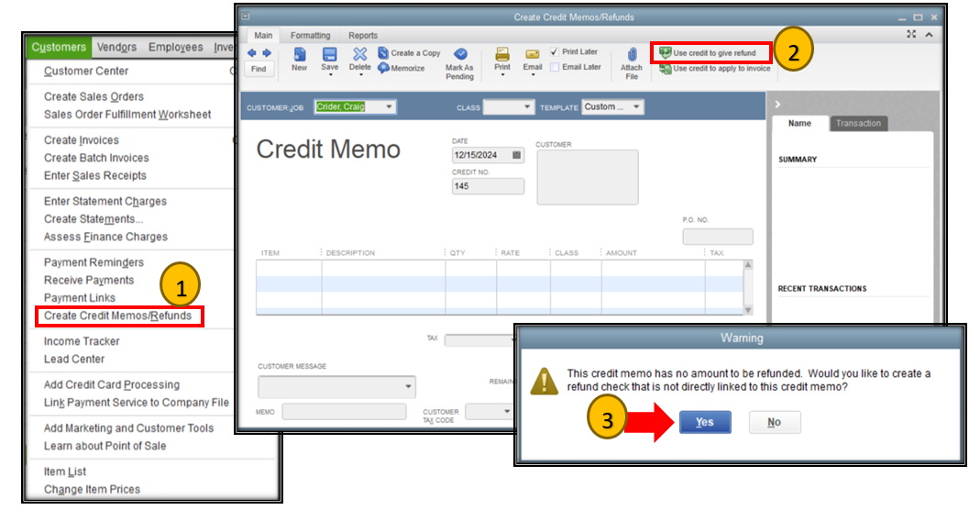Open the Customer Tax Code dropdown

click(x=506, y=411)
